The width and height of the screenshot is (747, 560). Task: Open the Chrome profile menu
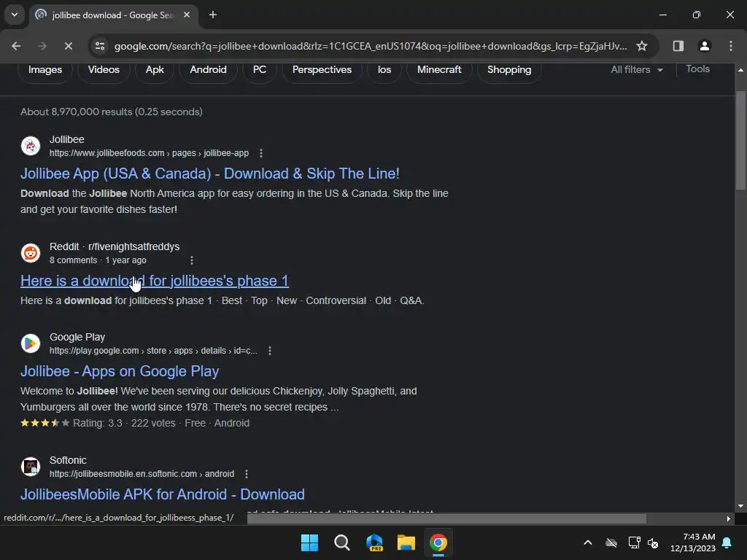(704, 46)
